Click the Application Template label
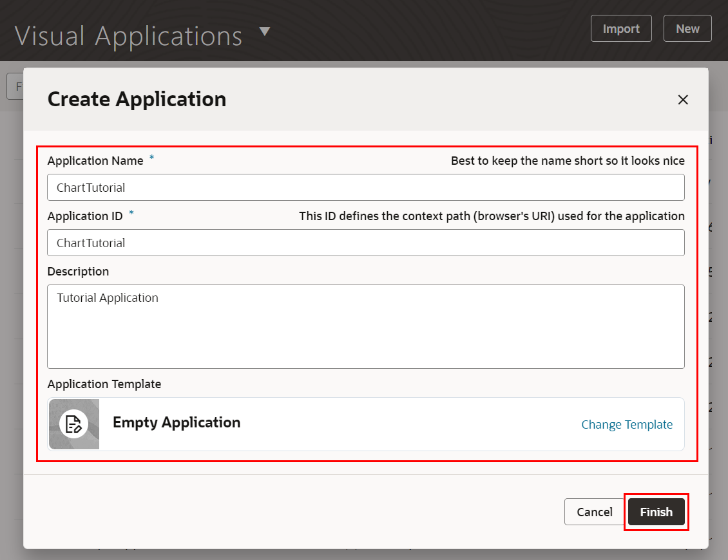Screen dimensions: 728x560 (104, 384)
